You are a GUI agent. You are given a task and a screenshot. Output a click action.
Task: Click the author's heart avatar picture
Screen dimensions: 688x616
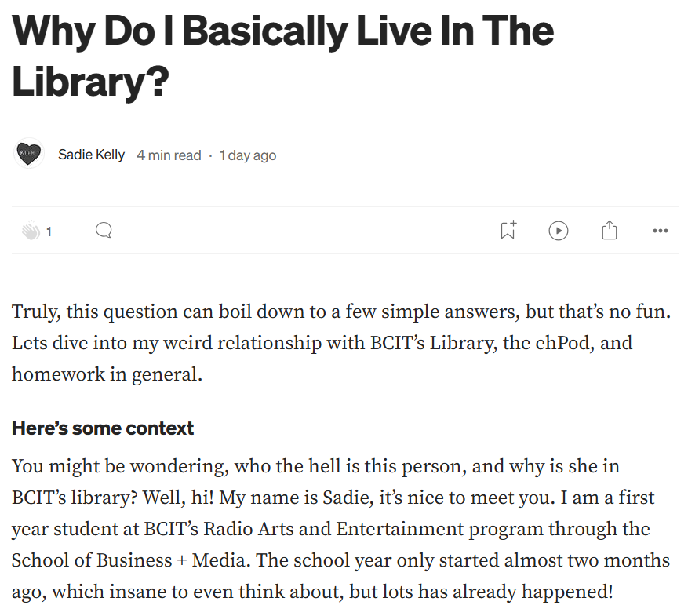(30, 155)
